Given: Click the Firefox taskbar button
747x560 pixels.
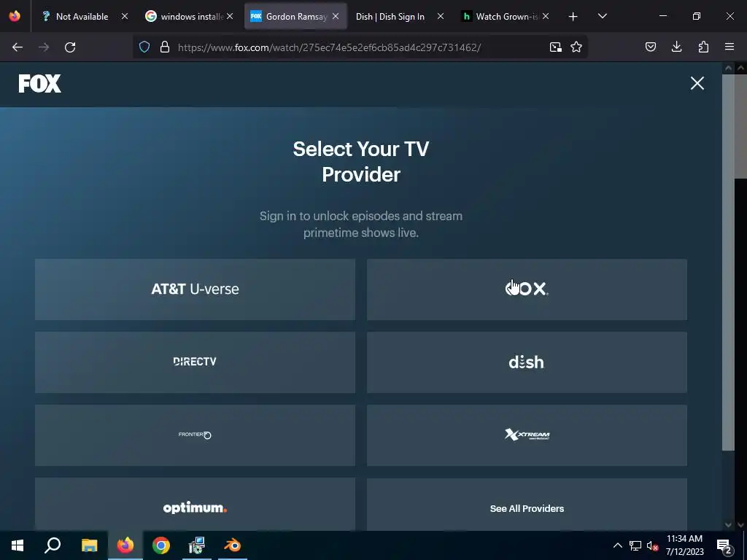Looking at the screenshot, I should pos(125,545).
